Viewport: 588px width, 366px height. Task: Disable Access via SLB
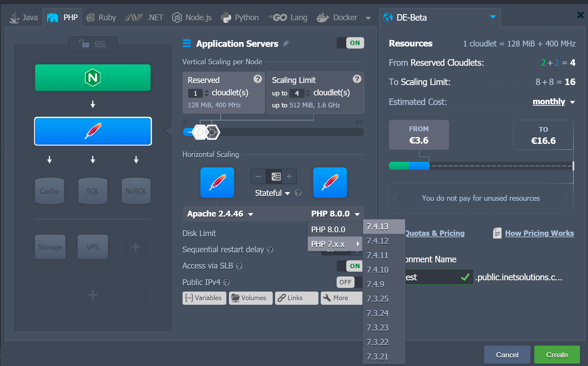click(350, 266)
